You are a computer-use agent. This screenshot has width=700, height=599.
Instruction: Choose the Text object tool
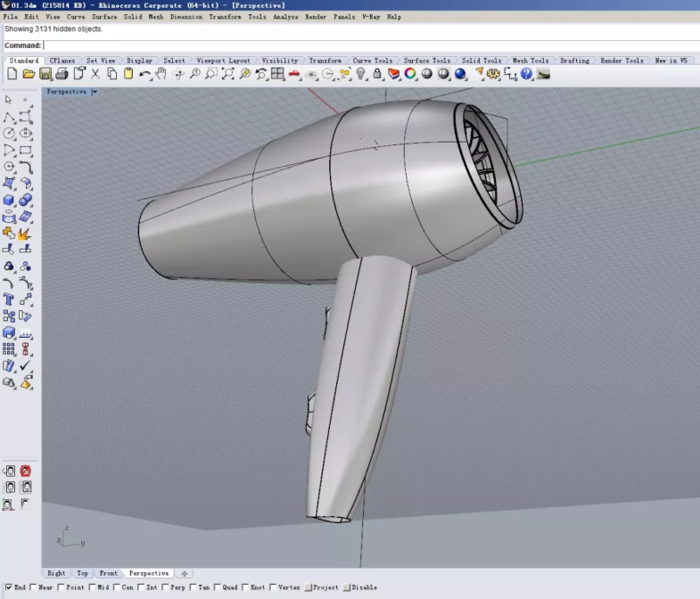pos(10,299)
